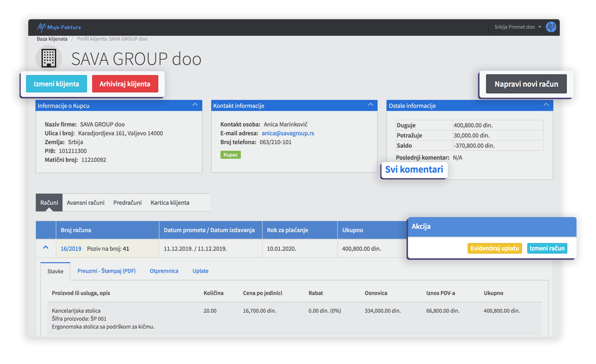Screen dimensions: 596x364
Task: Click the anica@savagroup.rs email link
Action: [288, 133]
